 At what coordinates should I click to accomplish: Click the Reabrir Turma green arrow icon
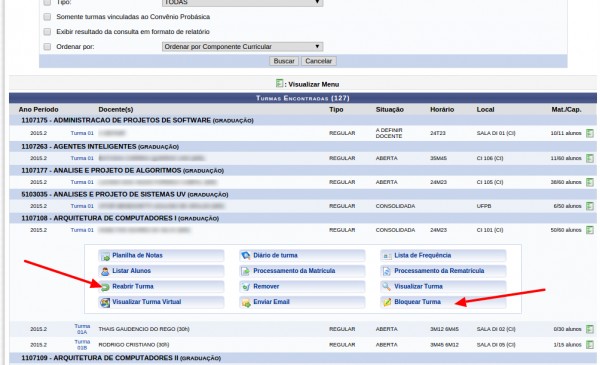(x=105, y=287)
